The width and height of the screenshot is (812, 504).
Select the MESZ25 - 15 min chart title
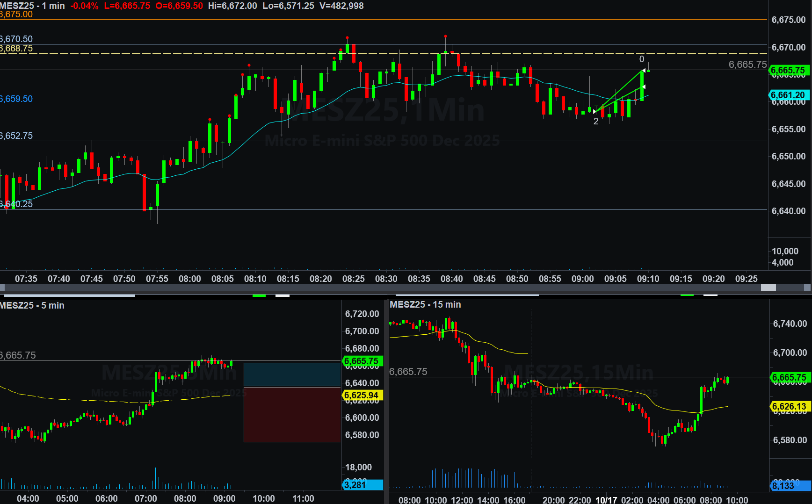425,305
